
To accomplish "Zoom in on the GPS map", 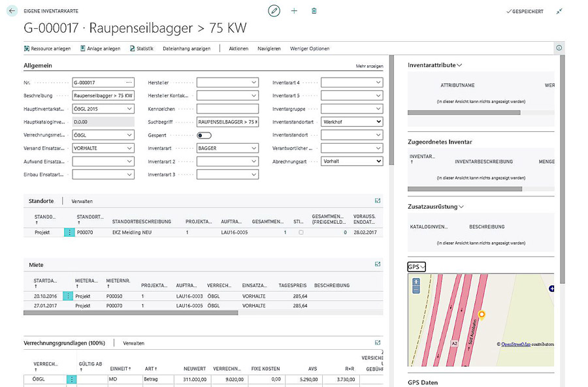I will [x=416, y=282].
